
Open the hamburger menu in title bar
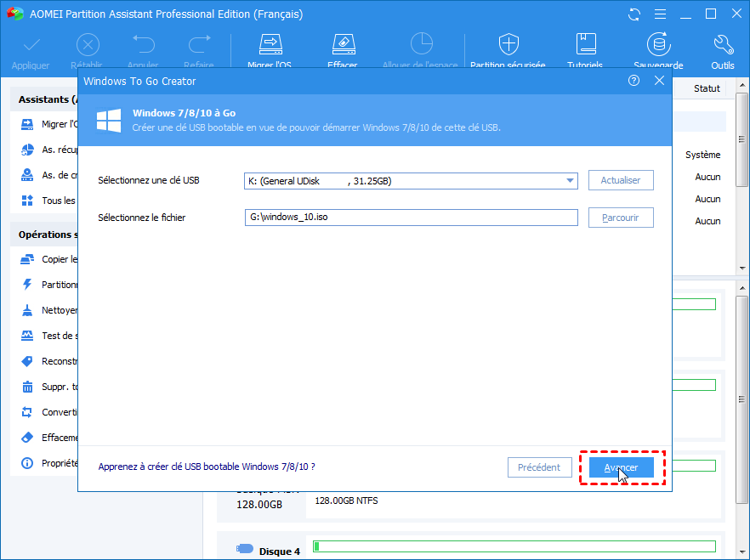[x=660, y=14]
